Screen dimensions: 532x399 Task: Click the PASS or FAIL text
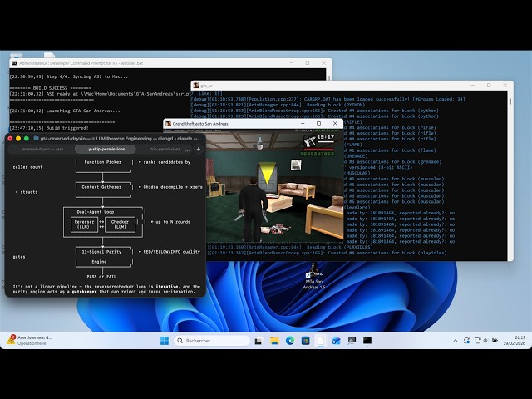[101, 277]
